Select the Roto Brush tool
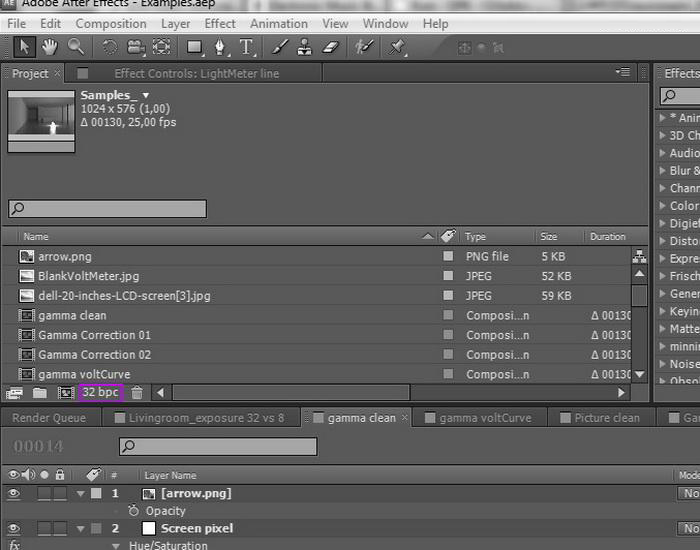The width and height of the screenshot is (700, 550). (364, 47)
